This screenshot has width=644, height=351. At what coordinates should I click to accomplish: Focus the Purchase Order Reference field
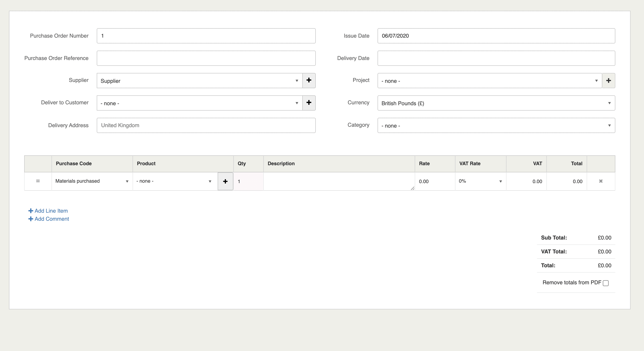click(206, 58)
